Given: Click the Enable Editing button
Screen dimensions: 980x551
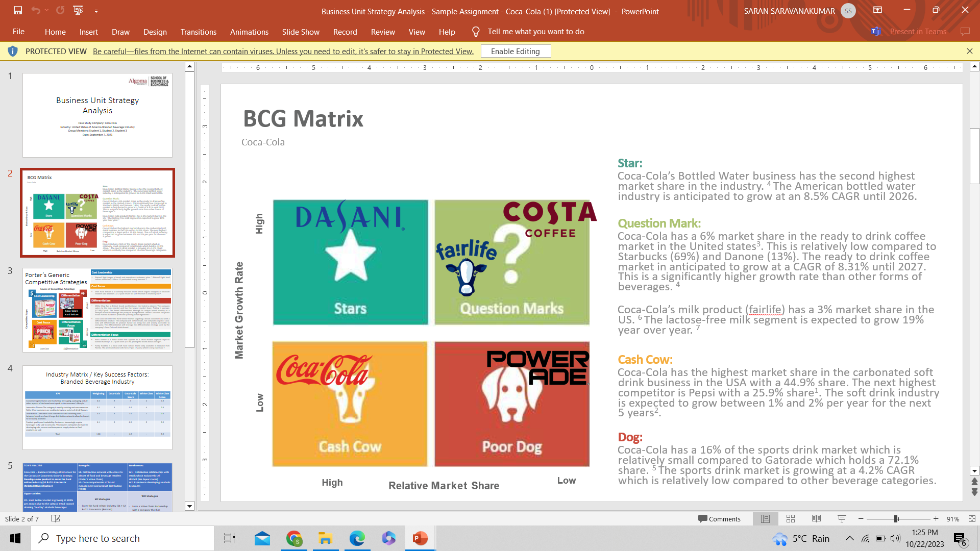Looking at the screenshot, I should click(x=516, y=52).
